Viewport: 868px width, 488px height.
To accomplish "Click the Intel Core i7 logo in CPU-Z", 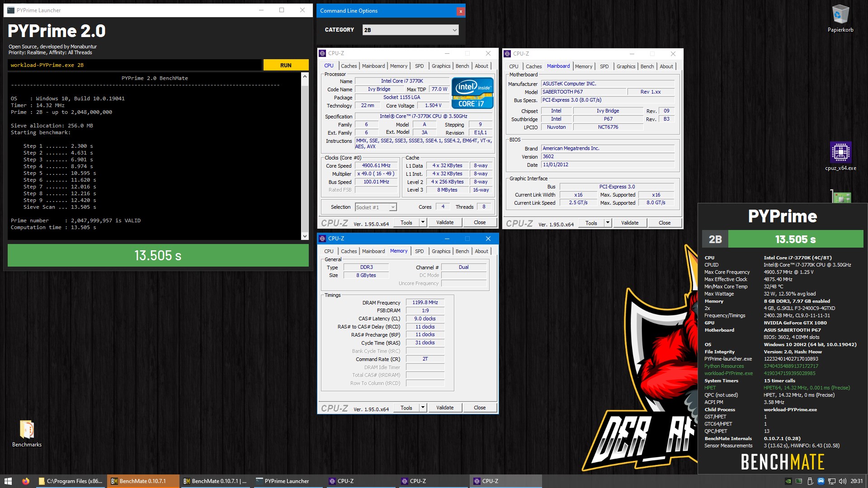I will [472, 94].
